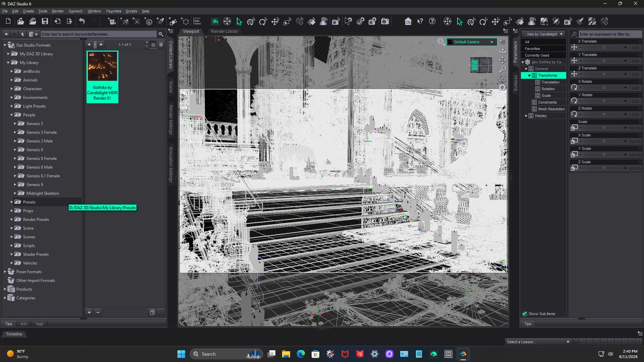This screenshot has height=362, width=644.
Task: Open the Gothika by Candlelight node dropdown
Action: point(543,34)
